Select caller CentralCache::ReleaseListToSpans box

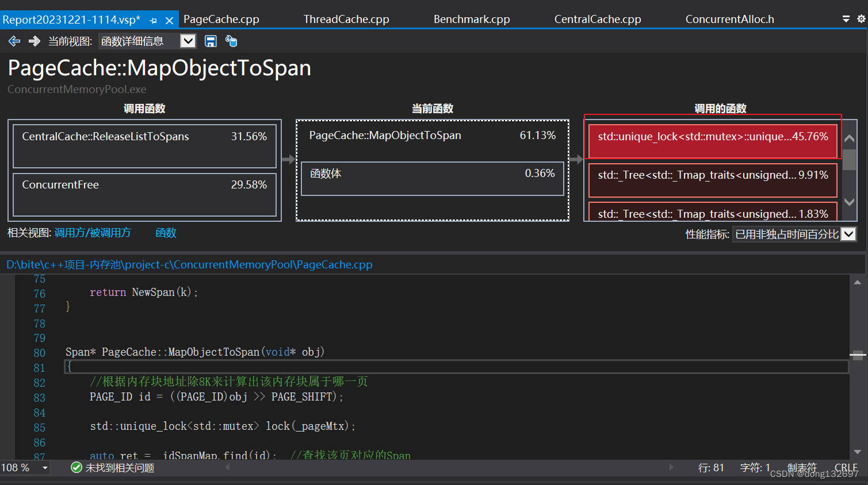coord(144,146)
